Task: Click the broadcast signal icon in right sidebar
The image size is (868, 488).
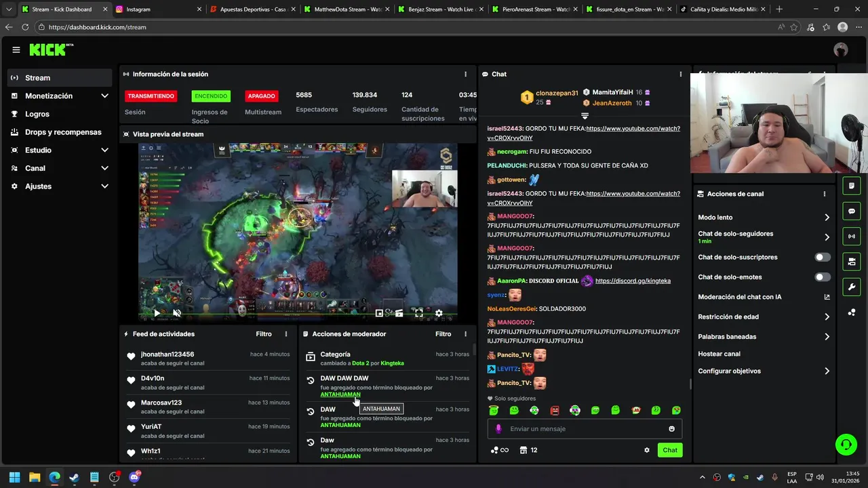Action: point(852,237)
